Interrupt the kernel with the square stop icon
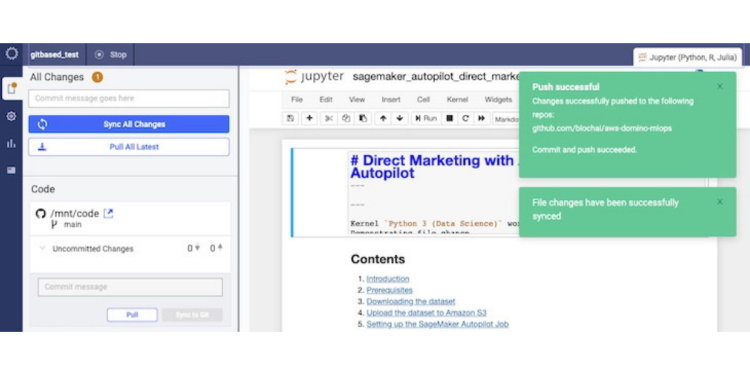Screen dimensions: 750x375 [x=449, y=118]
